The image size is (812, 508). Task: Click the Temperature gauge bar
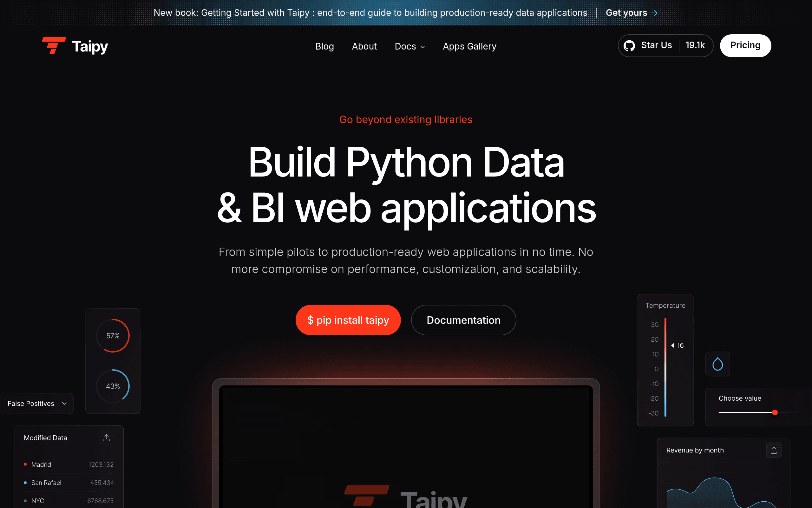[665, 367]
